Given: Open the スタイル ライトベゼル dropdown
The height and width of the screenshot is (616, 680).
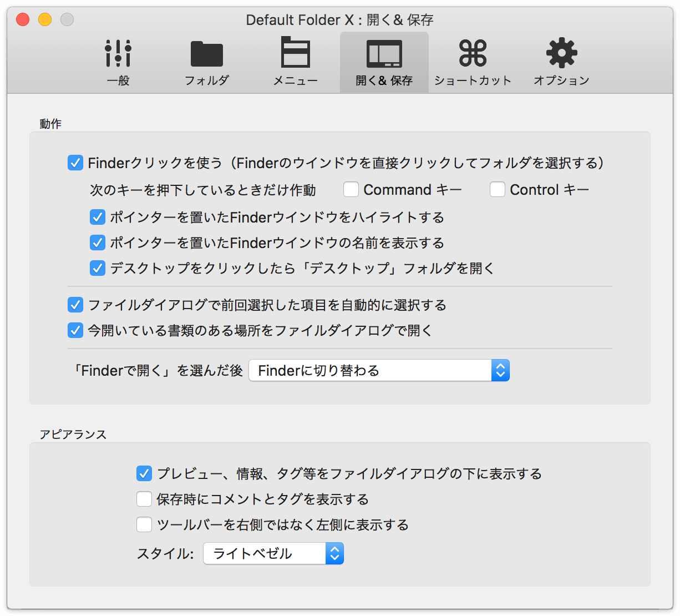Looking at the screenshot, I should point(273,553).
